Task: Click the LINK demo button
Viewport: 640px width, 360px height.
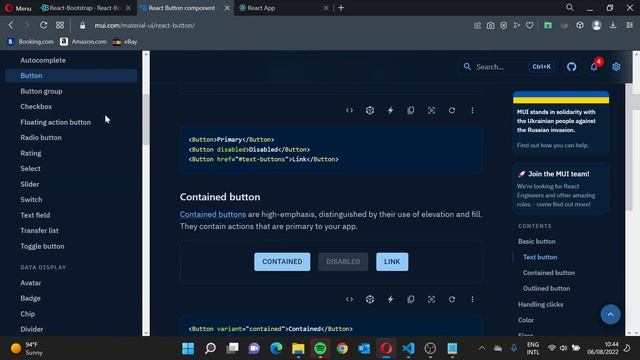Action: coord(392,262)
